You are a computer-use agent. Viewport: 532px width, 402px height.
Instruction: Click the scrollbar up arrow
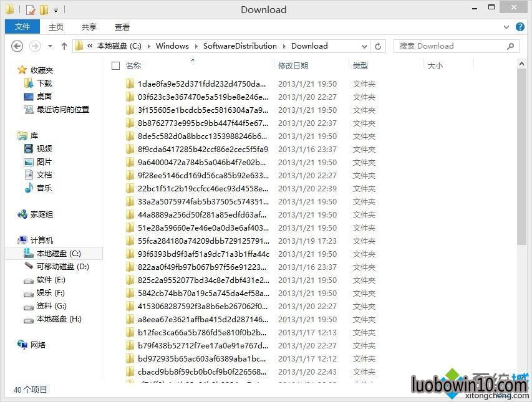point(521,64)
